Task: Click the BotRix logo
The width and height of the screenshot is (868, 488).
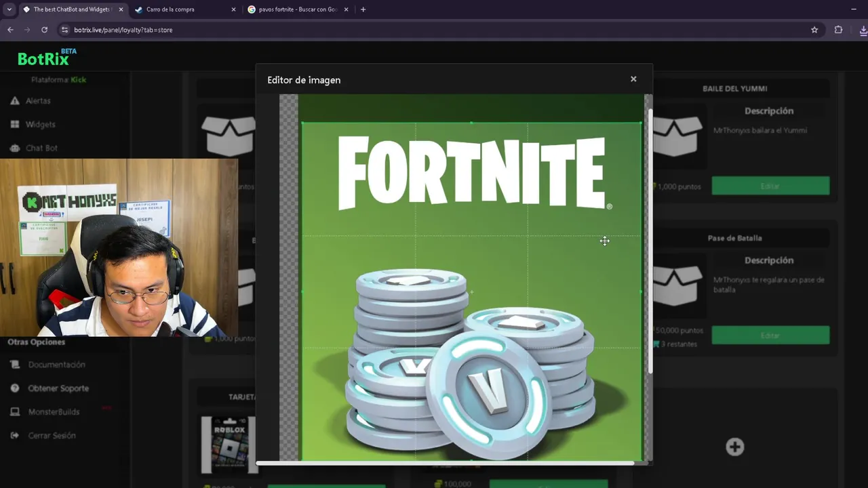Action: pos(47,58)
